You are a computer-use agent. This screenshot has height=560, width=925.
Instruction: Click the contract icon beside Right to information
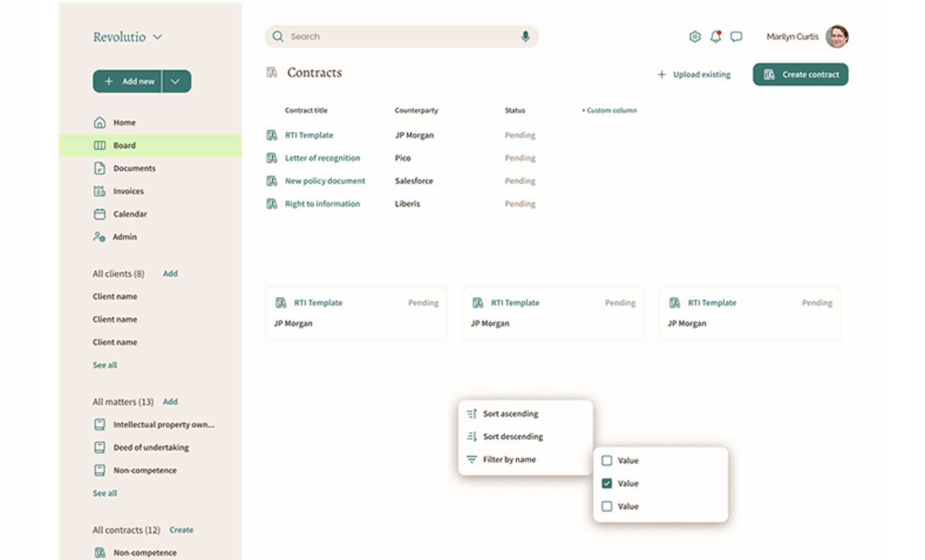click(x=272, y=204)
